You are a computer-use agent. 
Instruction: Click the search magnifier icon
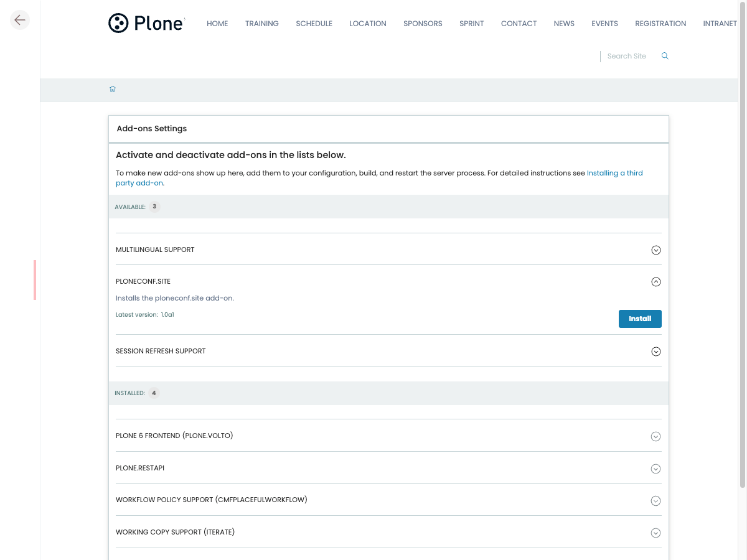pos(665,56)
